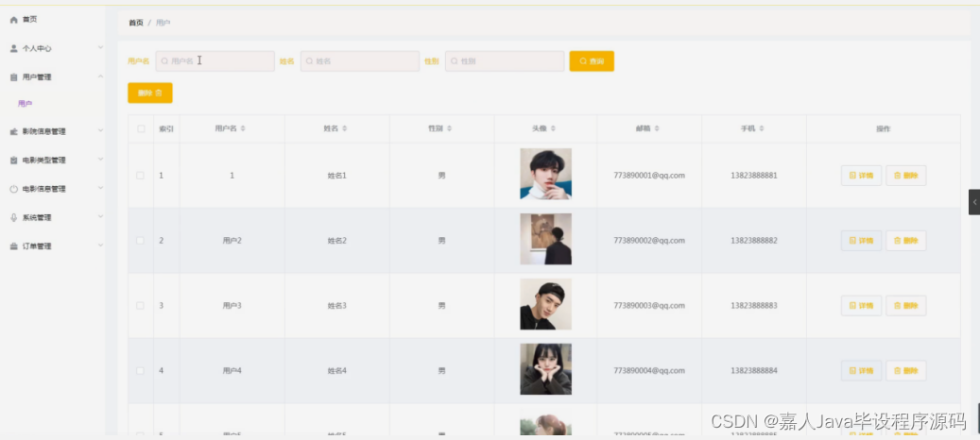This screenshot has height=440, width=980.
Task: Expand the 个人中心 menu chevron
Action: click(100, 48)
